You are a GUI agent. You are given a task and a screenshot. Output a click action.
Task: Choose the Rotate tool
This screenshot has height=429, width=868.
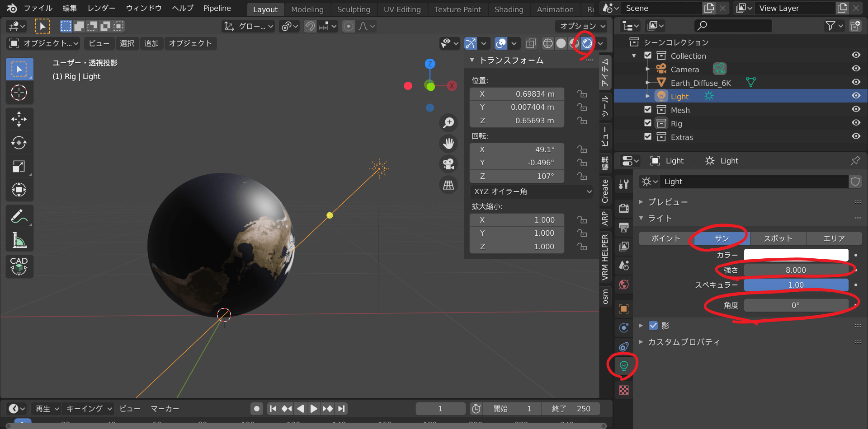tap(19, 143)
